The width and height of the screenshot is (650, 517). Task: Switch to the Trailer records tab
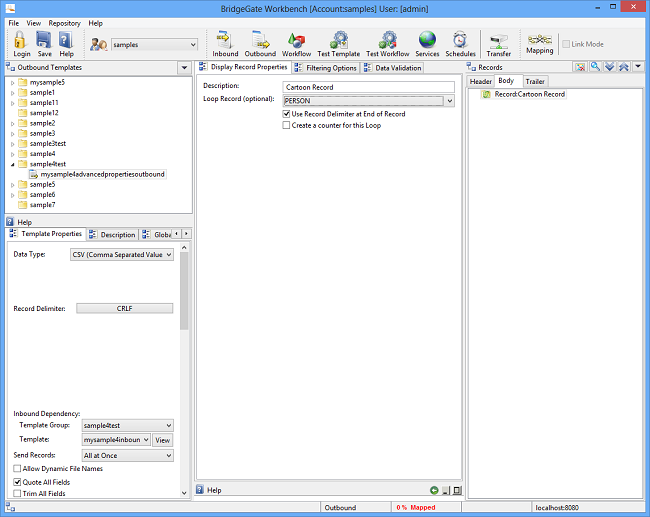coord(535,81)
